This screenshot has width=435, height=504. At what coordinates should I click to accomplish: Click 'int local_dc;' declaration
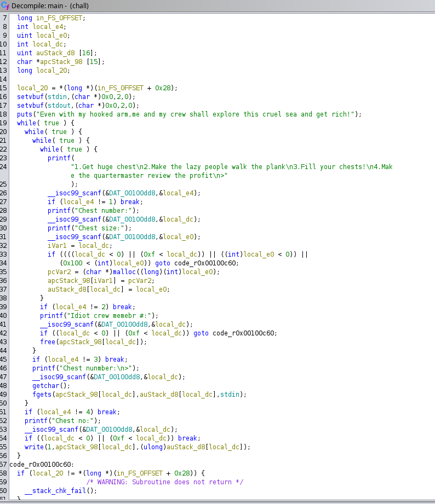click(42, 44)
